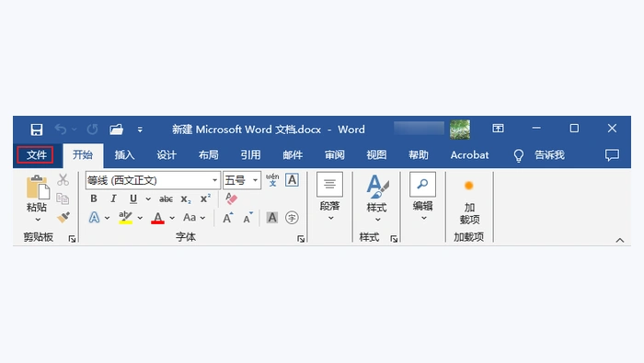Switch to the 帮助 tab
This screenshot has width=644, height=363.
pyautogui.click(x=419, y=155)
